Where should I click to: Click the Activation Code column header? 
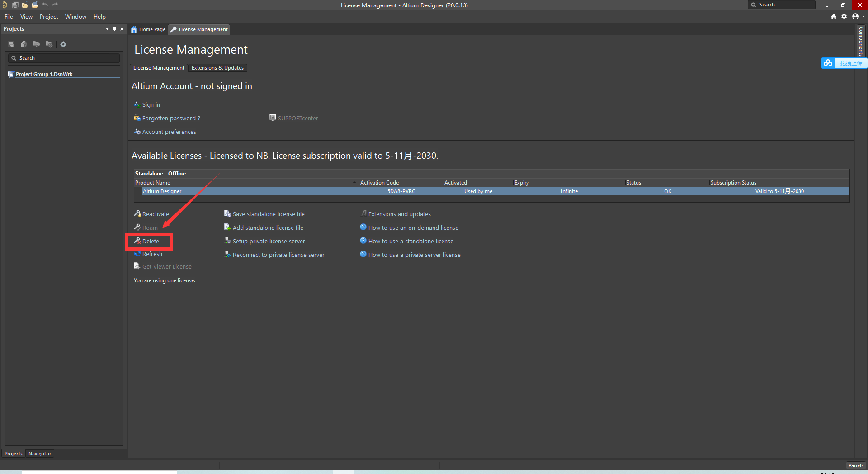tap(401, 183)
